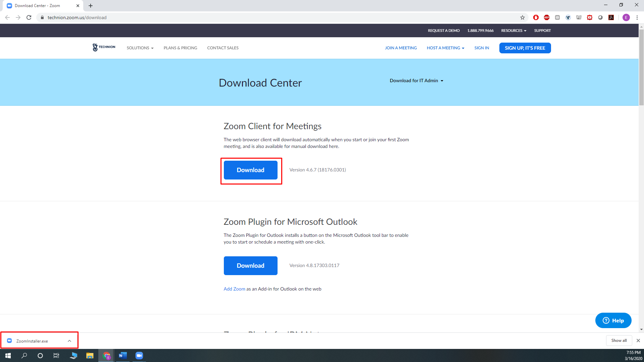
Task: View site security lock info
Action: 42,17
